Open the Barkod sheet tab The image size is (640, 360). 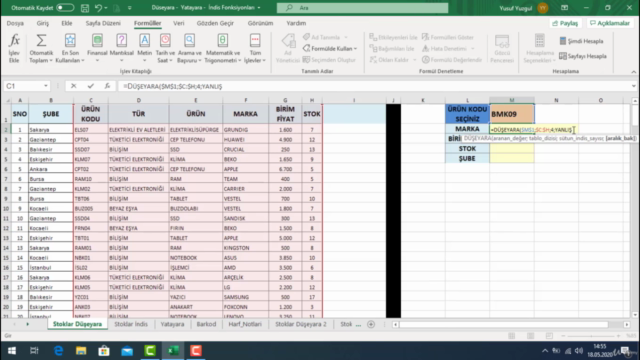(206, 324)
